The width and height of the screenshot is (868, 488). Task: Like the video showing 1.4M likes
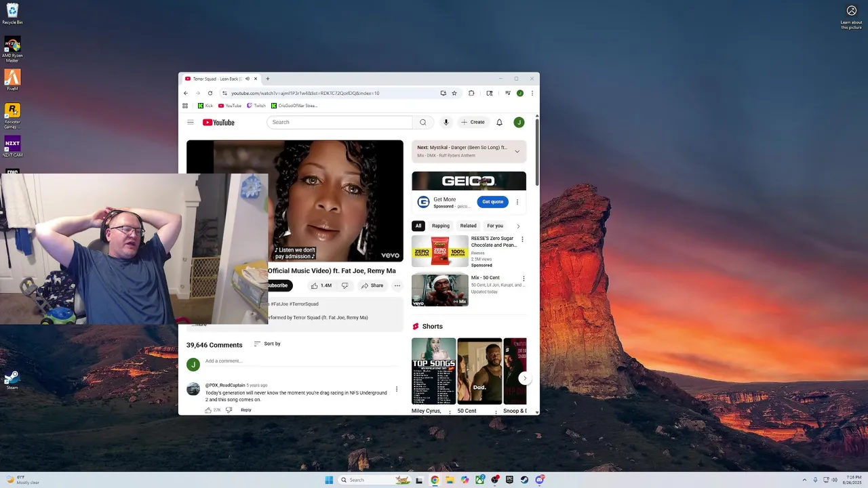tap(321, 285)
